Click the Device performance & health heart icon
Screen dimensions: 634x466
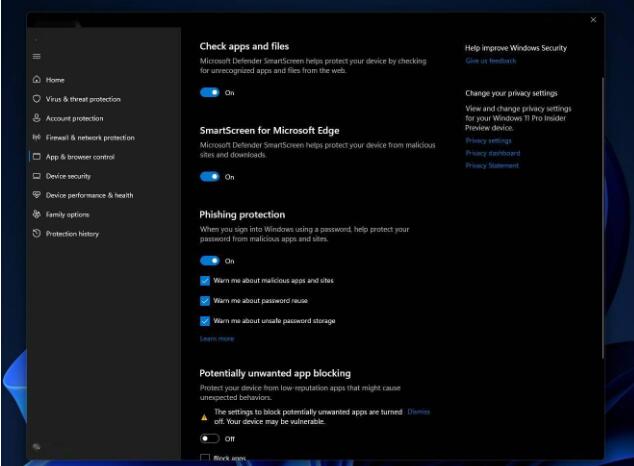(37, 195)
